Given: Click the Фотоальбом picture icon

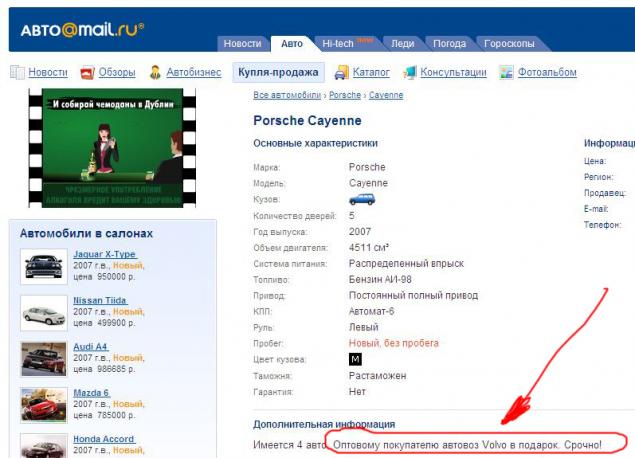Looking at the screenshot, I should [x=506, y=72].
